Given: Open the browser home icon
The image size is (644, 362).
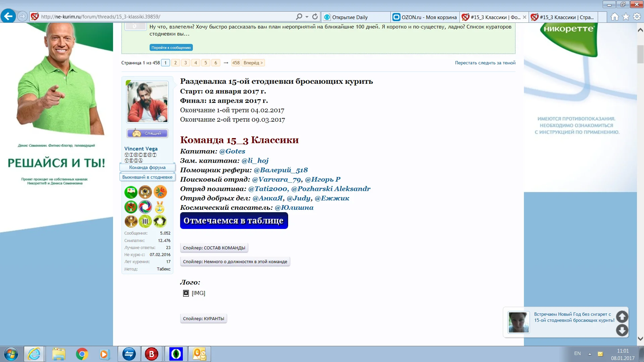Looking at the screenshot, I should (614, 17).
